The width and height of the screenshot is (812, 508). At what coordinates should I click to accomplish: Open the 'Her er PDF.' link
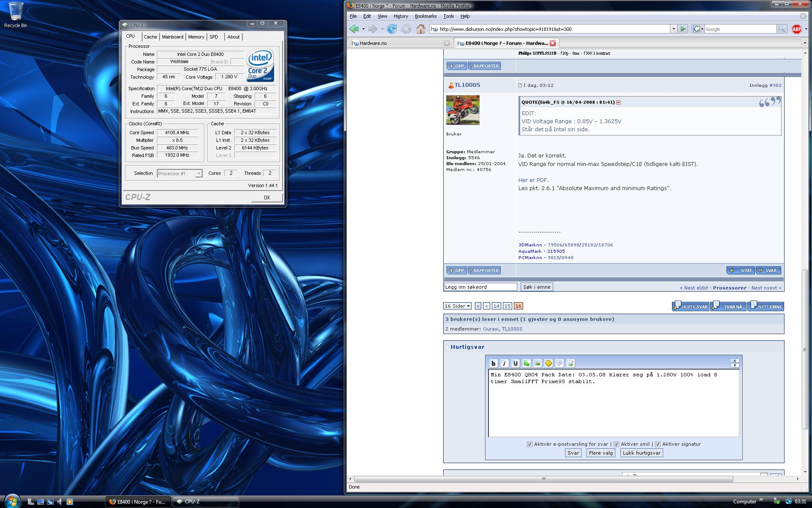[533, 180]
